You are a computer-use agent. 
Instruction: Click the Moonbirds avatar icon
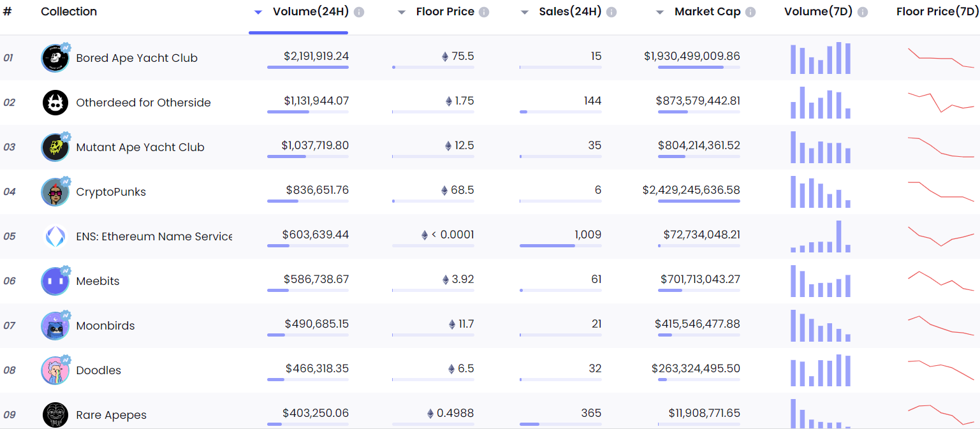tap(55, 326)
